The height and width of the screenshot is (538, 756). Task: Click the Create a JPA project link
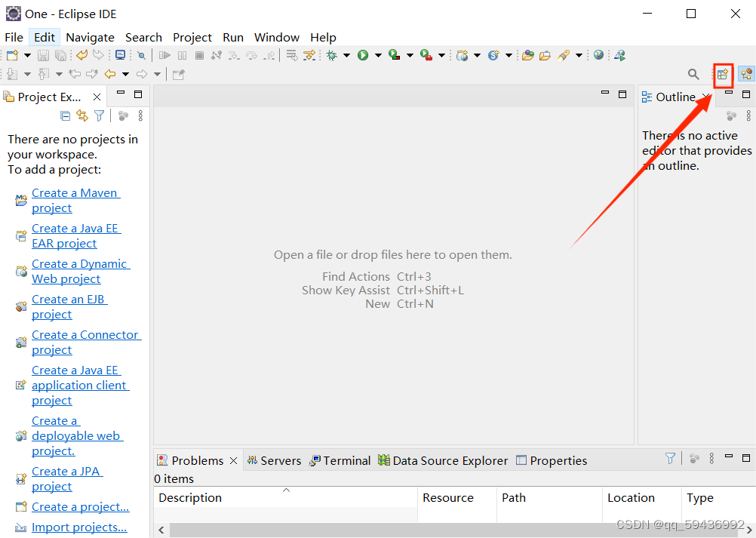coord(67,478)
